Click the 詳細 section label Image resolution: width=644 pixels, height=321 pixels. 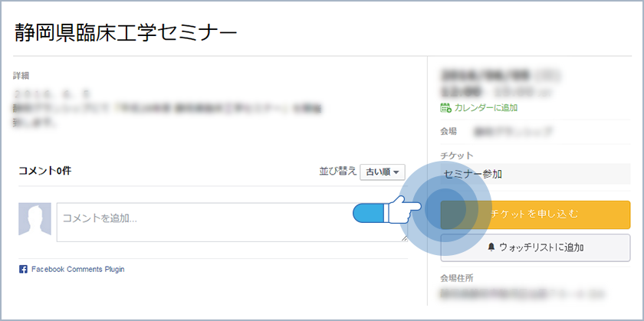(21, 76)
